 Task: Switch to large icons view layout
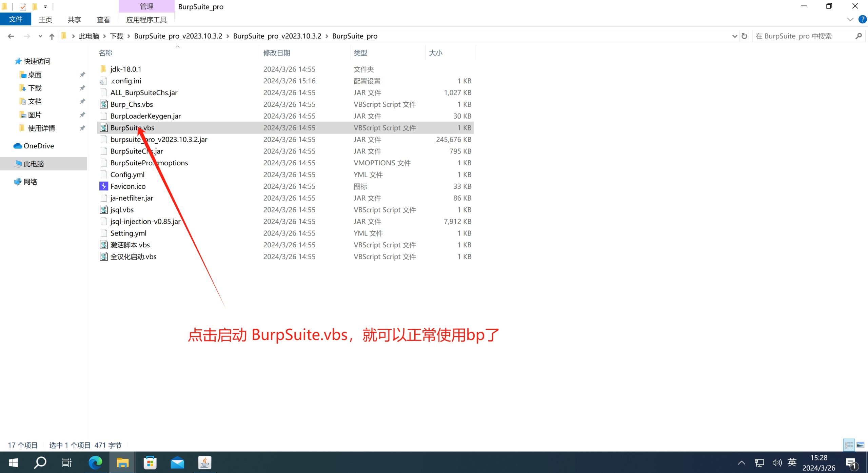(x=861, y=445)
